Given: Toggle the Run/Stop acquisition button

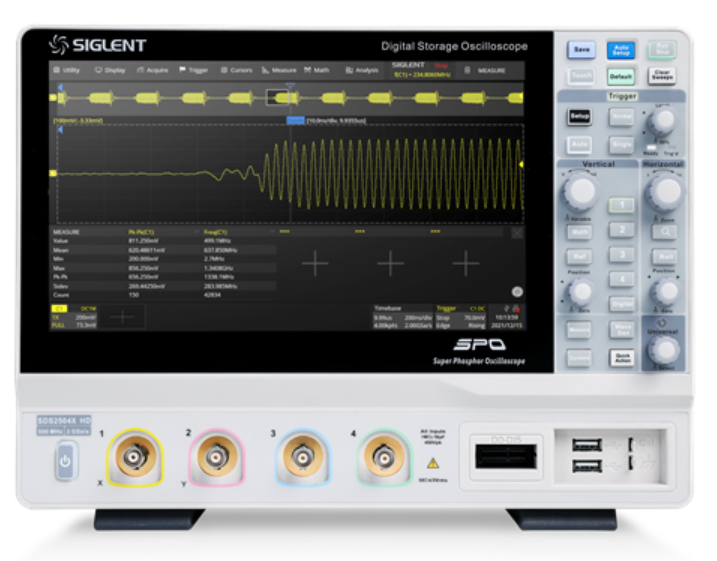Looking at the screenshot, I should (x=661, y=48).
